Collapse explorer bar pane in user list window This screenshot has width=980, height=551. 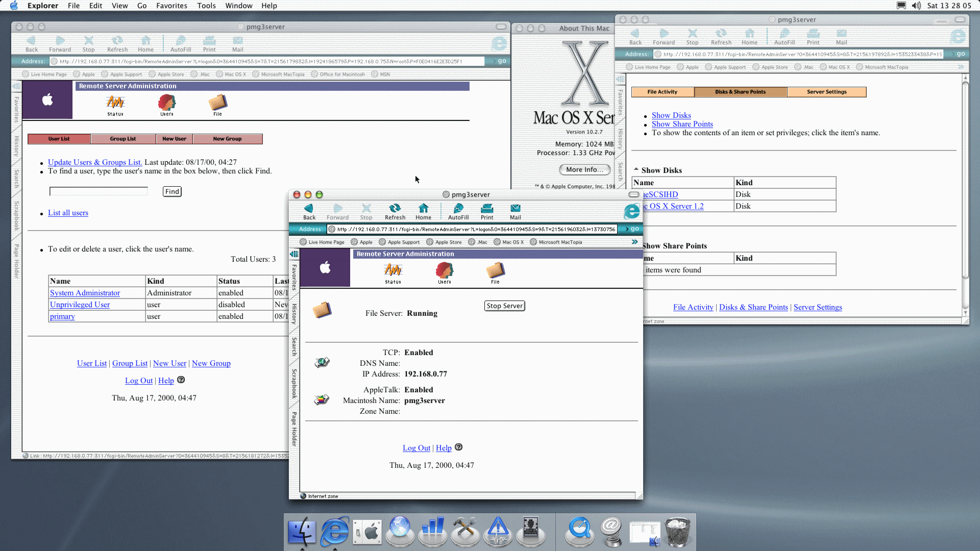(16, 86)
